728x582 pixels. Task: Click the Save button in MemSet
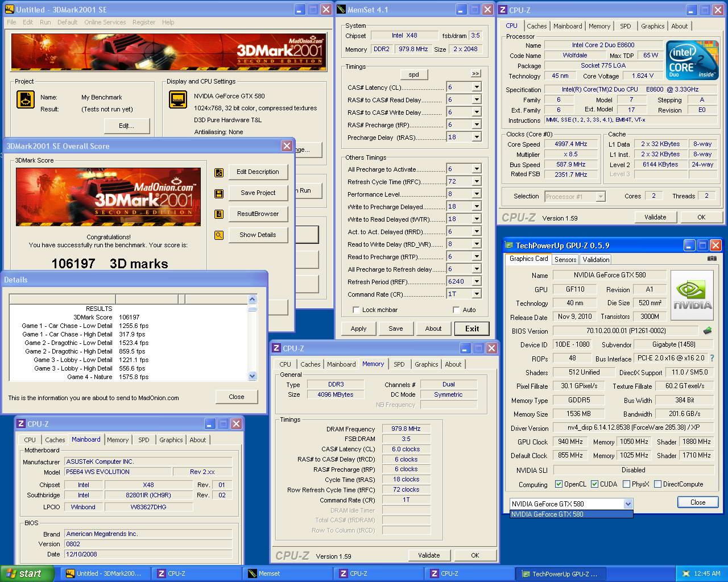pyautogui.click(x=396, y=329)
